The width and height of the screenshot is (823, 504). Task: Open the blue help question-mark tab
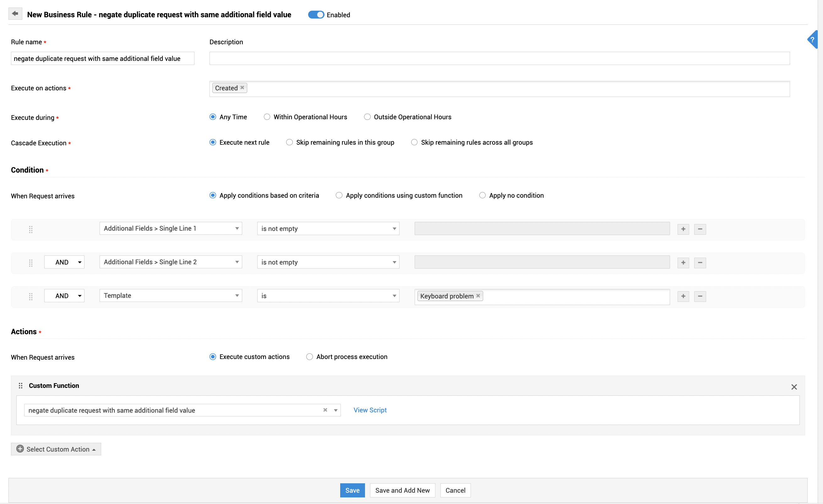[x=813, y=40]
